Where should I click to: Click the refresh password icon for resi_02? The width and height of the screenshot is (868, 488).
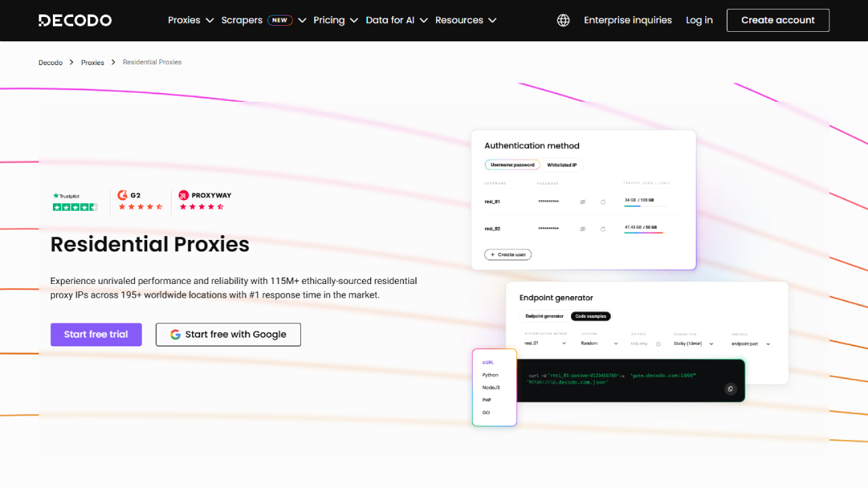pyautogui.click(x=603, y=229)
